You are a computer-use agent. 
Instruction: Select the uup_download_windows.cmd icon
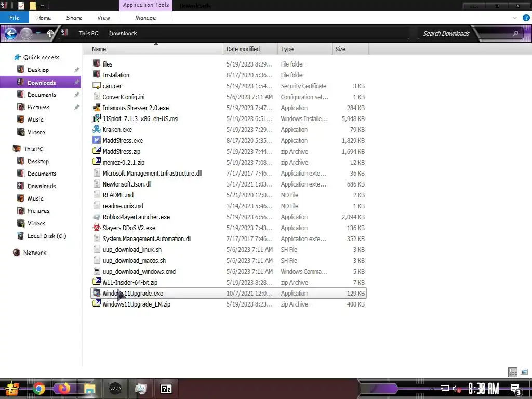point(97,271)
